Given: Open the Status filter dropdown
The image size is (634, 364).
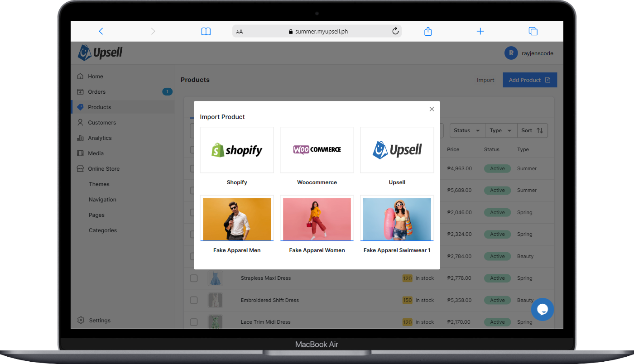Looking at the screenshot, I should click(467, 130).
